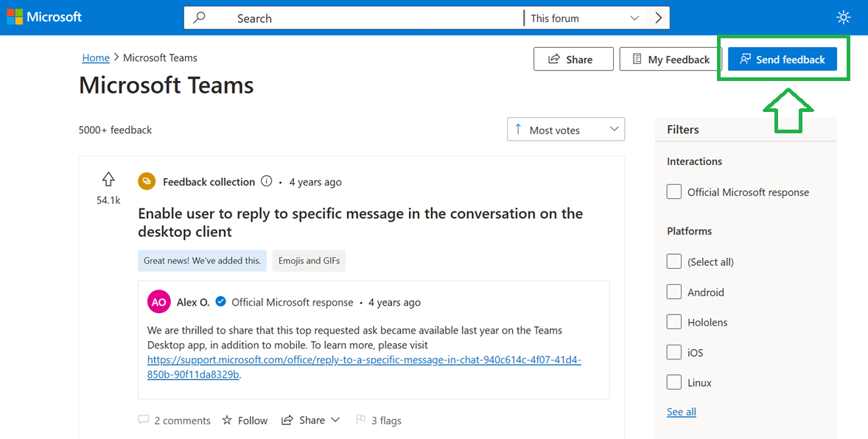This screenshot has height=439, width=868.
Task: Upvote the reply-to-message feedback post
Action: (108, 179)
